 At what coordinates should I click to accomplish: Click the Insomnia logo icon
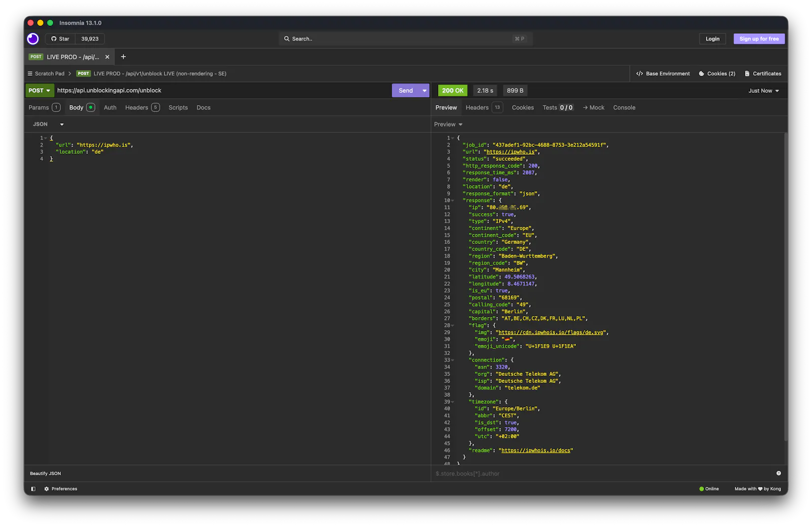coord(33,39)
